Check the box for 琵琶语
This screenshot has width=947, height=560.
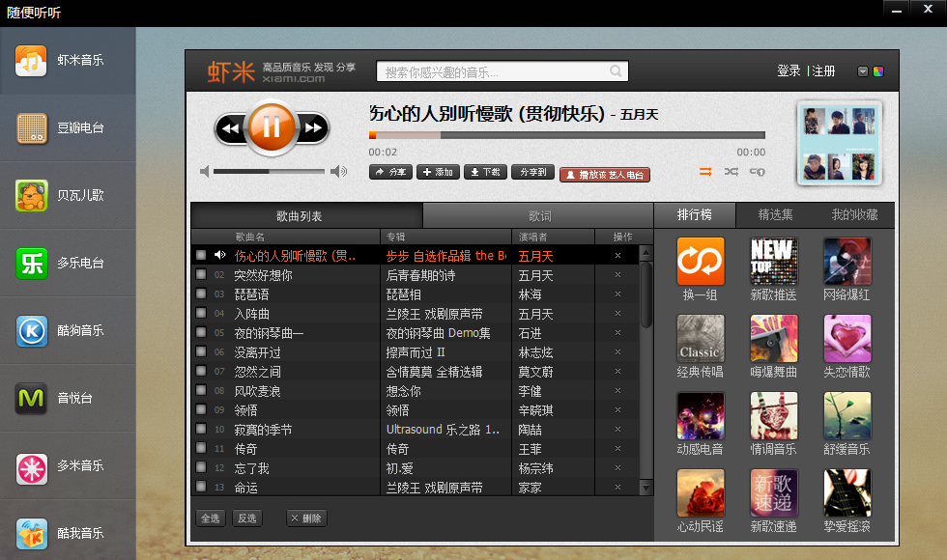tap(201, 294)
